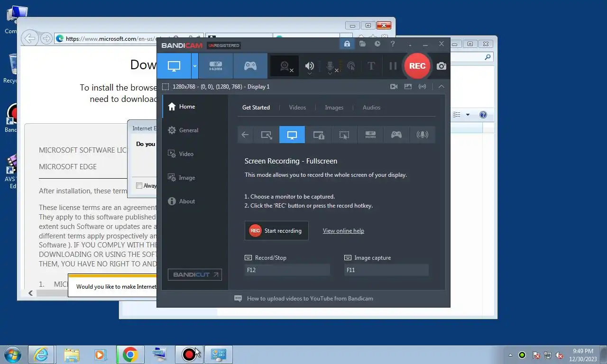607x364 pixels.
Task: Open the Bandicam output folder icon
Action: coord(362,44)
